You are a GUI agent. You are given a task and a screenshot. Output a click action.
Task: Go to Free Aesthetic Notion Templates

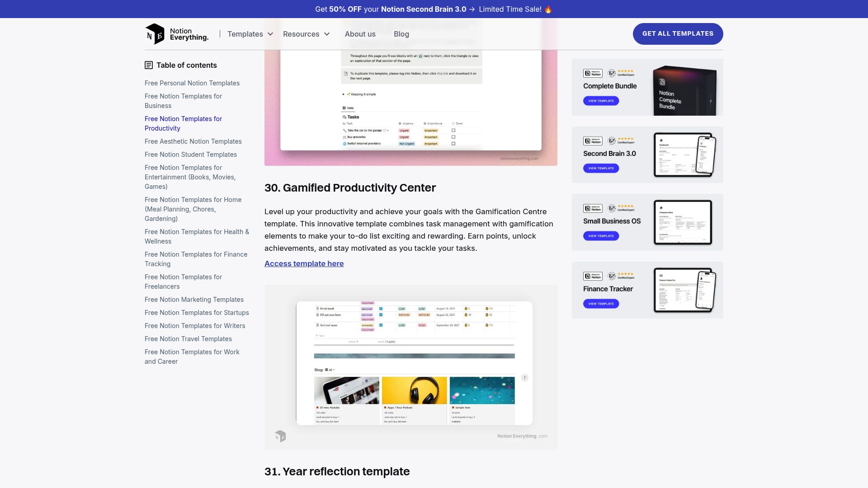click(193, 141)
